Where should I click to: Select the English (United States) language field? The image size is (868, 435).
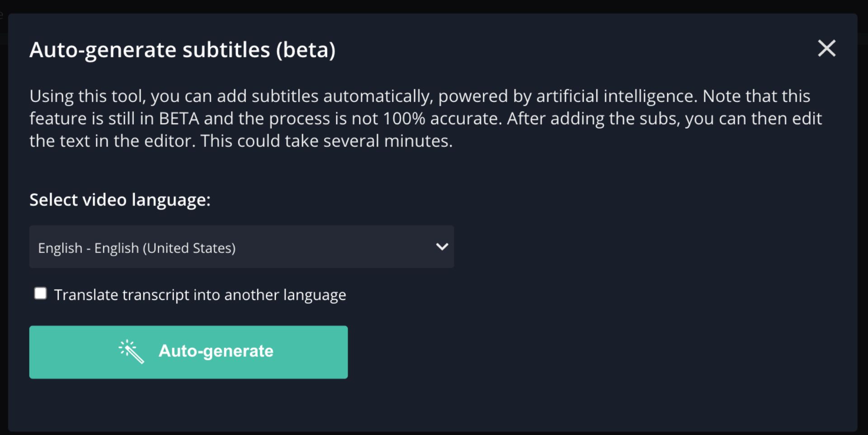[x=241, y=247]
